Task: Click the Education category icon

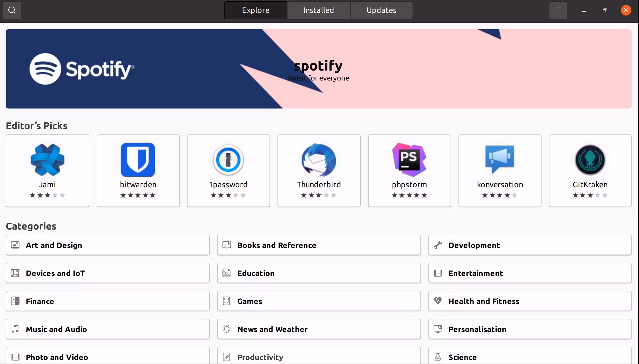Action: click(227, 273)
